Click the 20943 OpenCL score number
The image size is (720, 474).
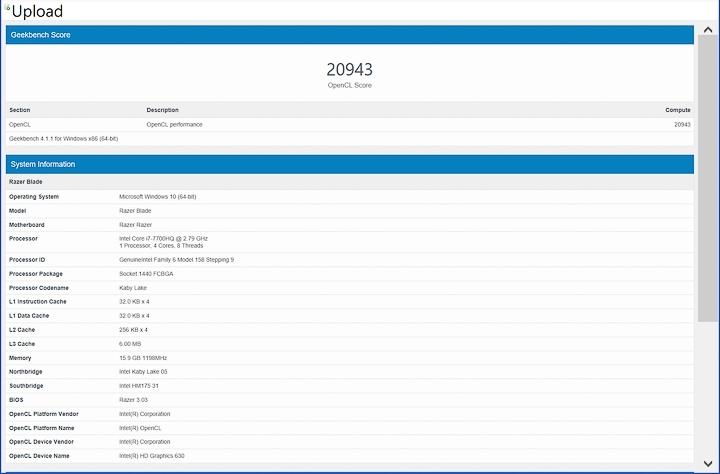349,69
